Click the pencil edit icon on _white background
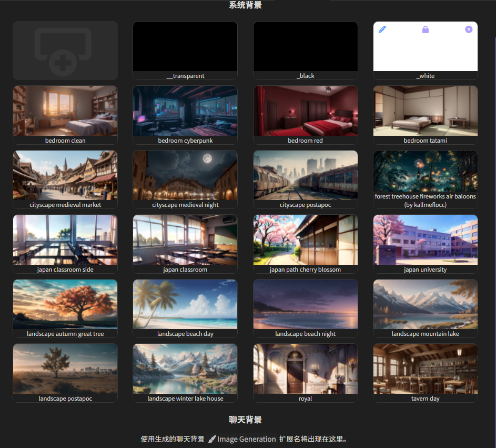The height and width of the screenshot is (448, 496). [x=382, y=29]
